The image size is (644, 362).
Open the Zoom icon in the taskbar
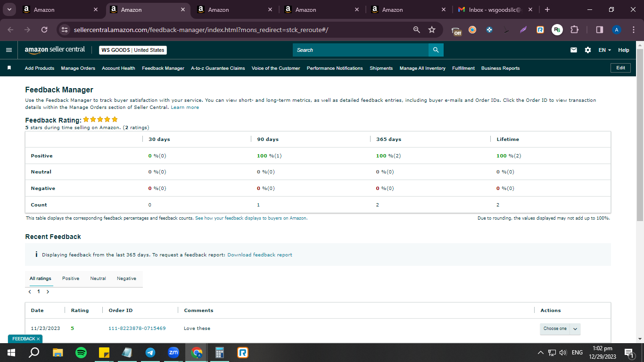[173, 352]
